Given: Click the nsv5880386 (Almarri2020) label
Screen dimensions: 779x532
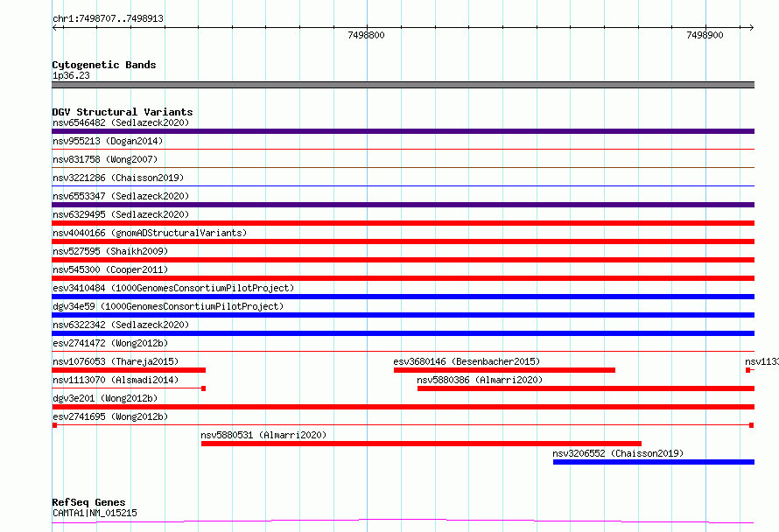Looking at the screenshot, I should click(480, 380).
